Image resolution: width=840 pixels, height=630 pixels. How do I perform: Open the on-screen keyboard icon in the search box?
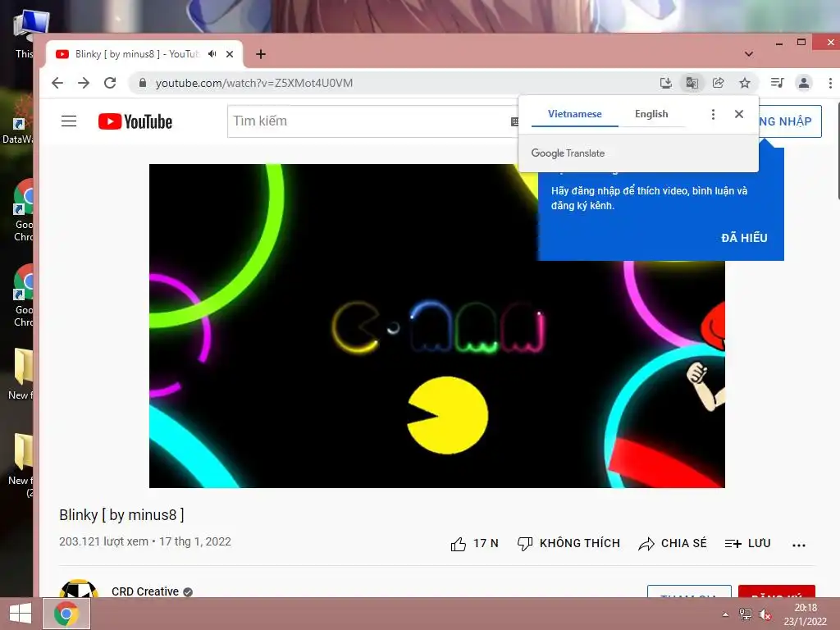click(514, 121)
